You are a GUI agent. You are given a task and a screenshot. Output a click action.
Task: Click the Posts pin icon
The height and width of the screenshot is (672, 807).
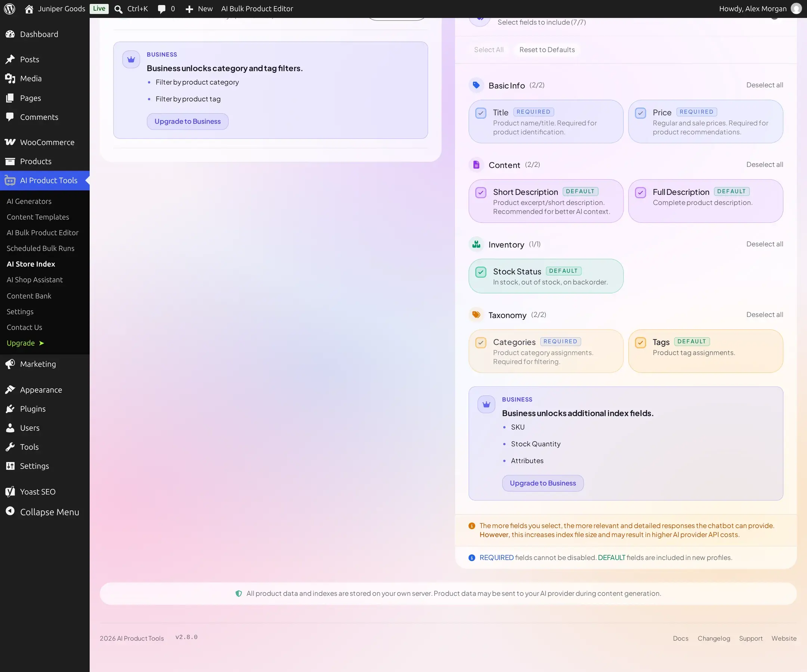[x=10, y=59]
